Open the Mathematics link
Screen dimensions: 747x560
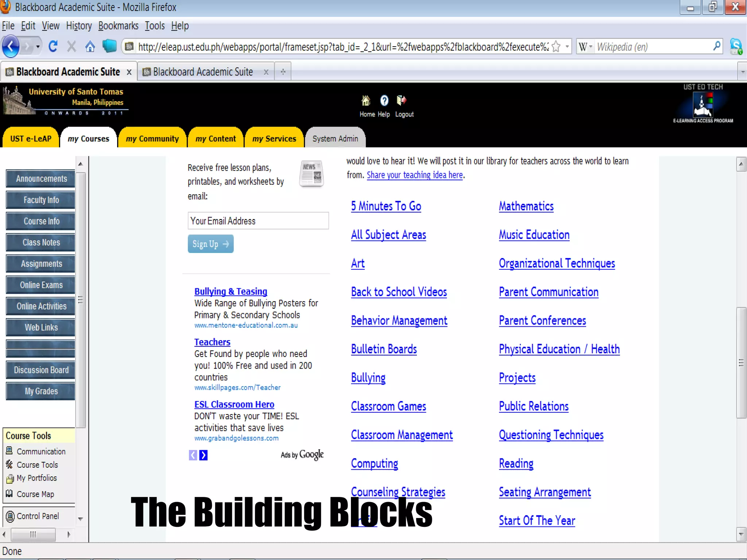(x=526, y=206)
